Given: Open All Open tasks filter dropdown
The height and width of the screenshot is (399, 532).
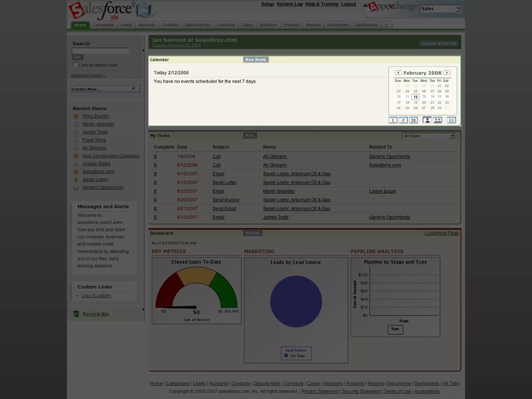Looking at the screenshot, I should (429, 136).
